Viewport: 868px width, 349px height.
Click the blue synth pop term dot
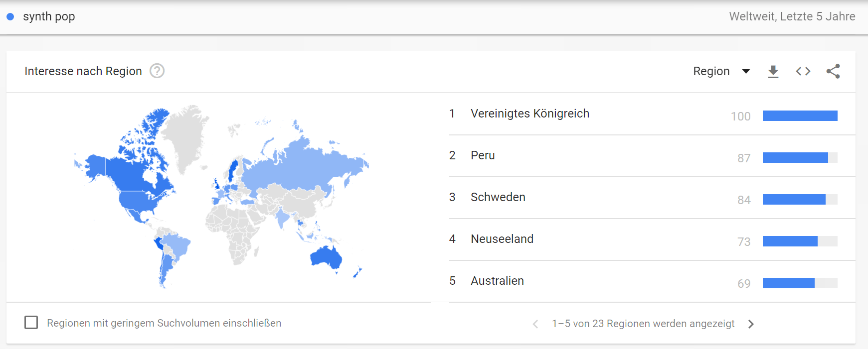(x=10, y=16)
